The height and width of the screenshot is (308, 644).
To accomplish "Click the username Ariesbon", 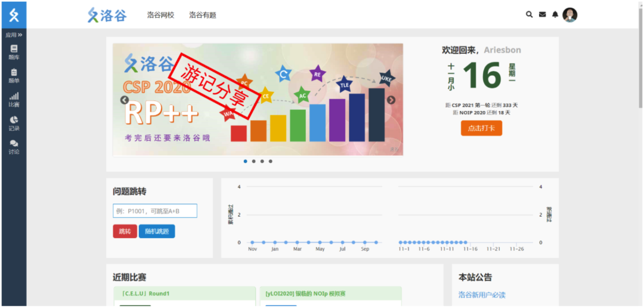I will point(502,50).
